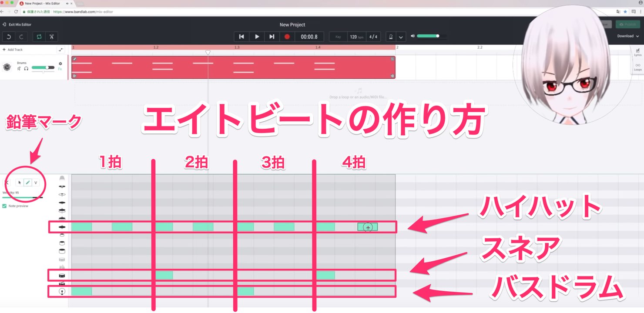
Task: Play the project
Action: click(x=257, y=37)
